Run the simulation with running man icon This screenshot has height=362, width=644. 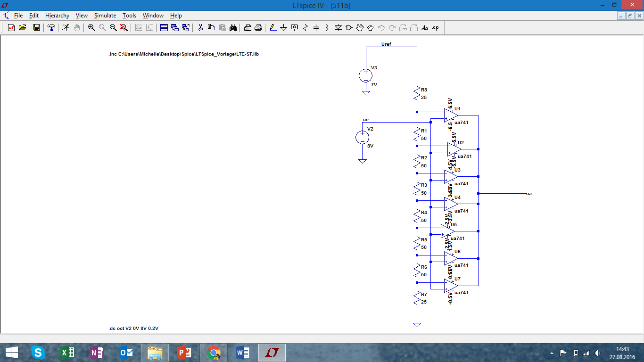click(66, 28)
